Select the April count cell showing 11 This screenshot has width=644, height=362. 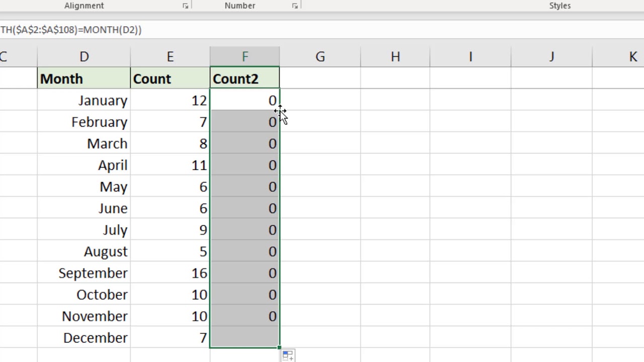170,165
